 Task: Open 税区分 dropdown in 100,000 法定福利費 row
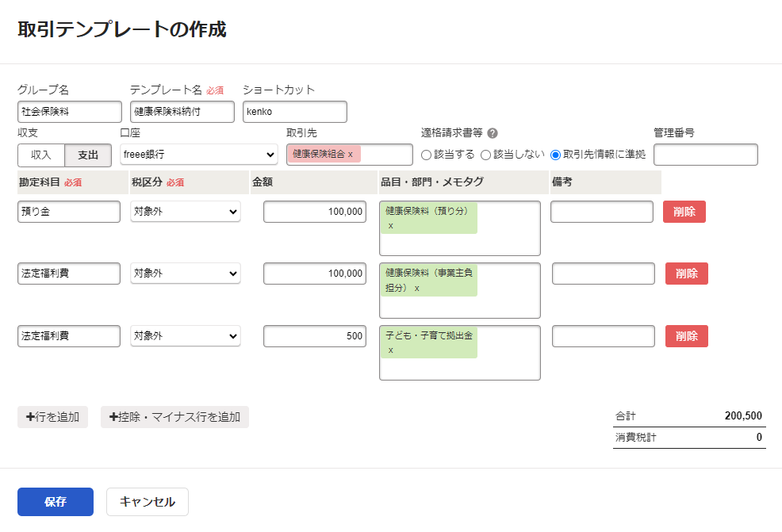186,274
